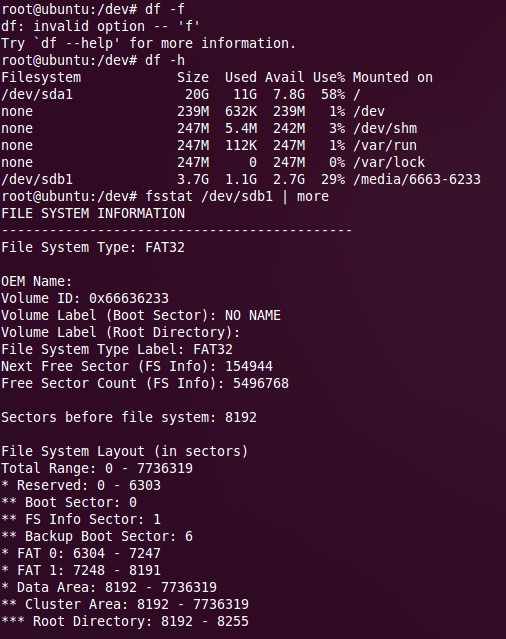Viewport: 506px width, 639px height.
Task: Click the '/var/run' mount point
Action: [385, 145]
